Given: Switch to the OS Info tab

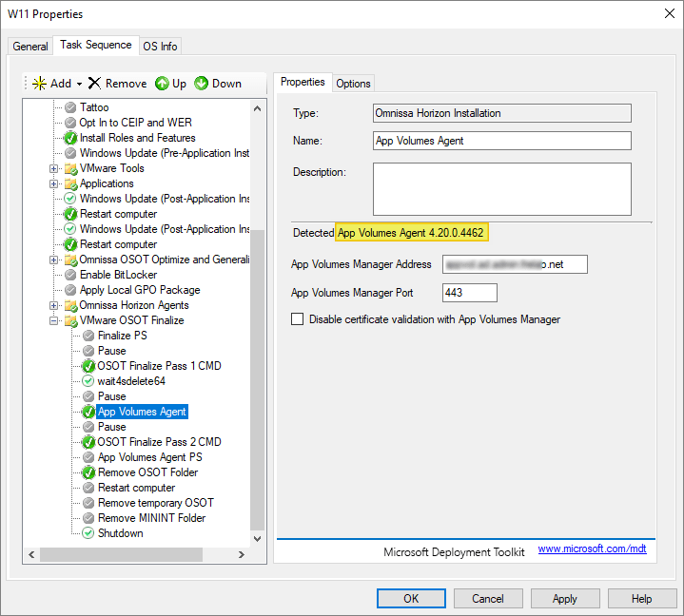Looking at the screenshot, I should click(160, 46).
